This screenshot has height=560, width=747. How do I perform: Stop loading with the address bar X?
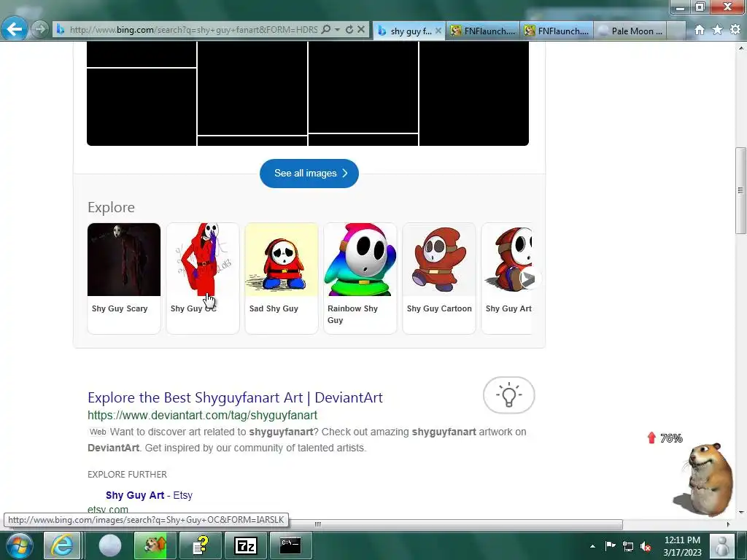[361, 29]
